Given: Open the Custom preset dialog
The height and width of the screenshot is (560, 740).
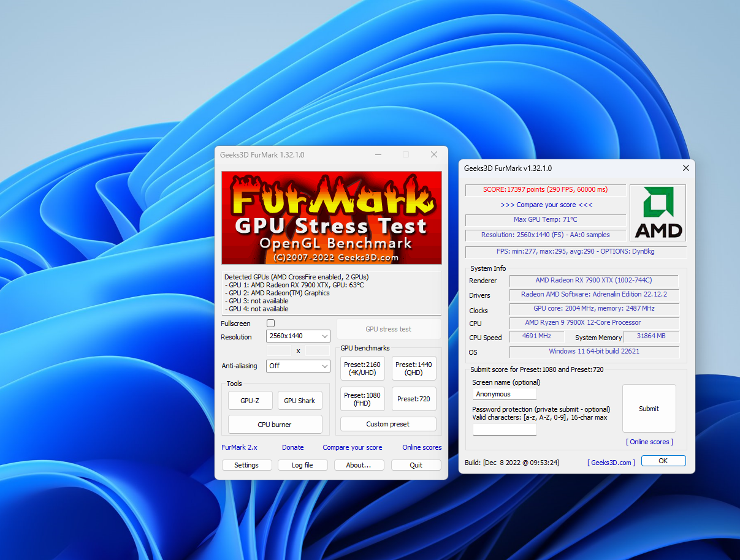Looking at the screenshot, I should 388,423.
